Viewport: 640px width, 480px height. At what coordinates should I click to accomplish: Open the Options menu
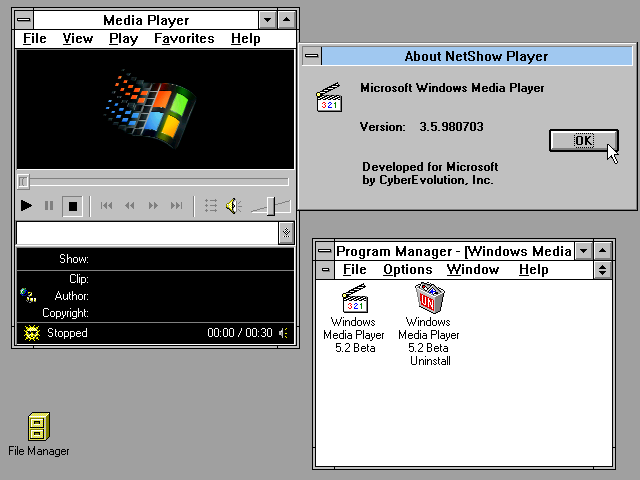pos(407,270)
